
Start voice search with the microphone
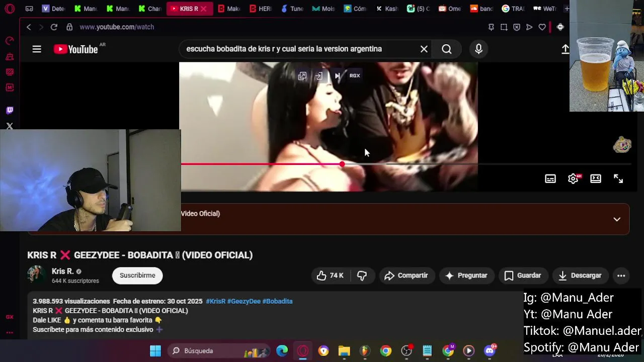478,49
